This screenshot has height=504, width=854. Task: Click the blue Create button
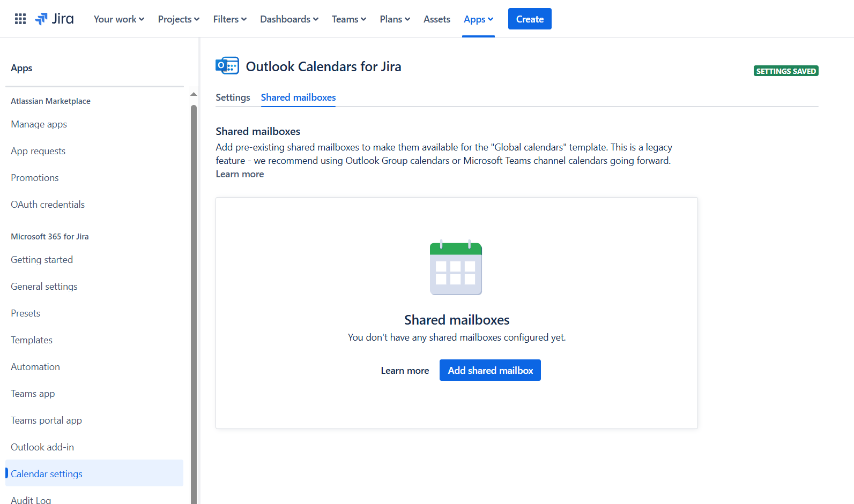(529, 19)
